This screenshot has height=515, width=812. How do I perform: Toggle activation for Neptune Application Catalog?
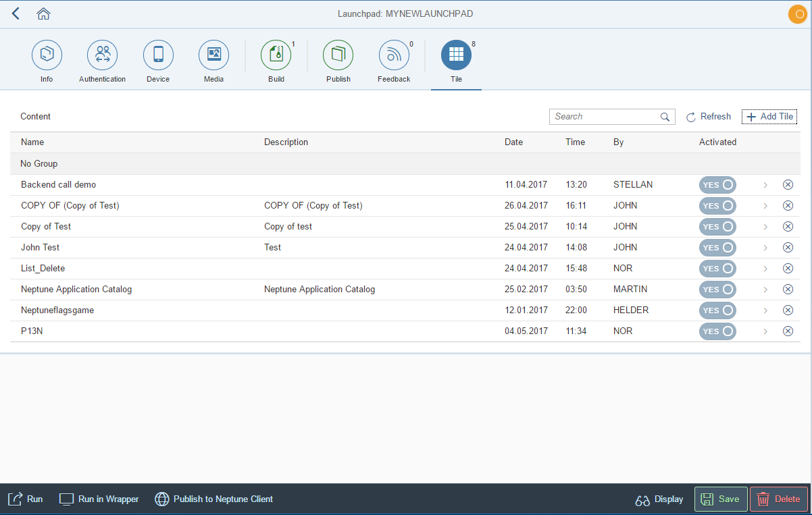(717, 290)
